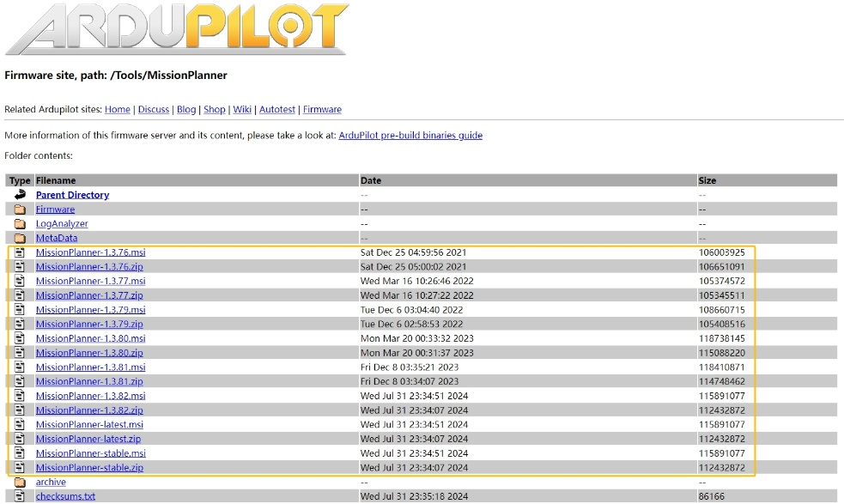Open the Autotest link
Viewport: 844px width, 504px height.
[277, 109]
